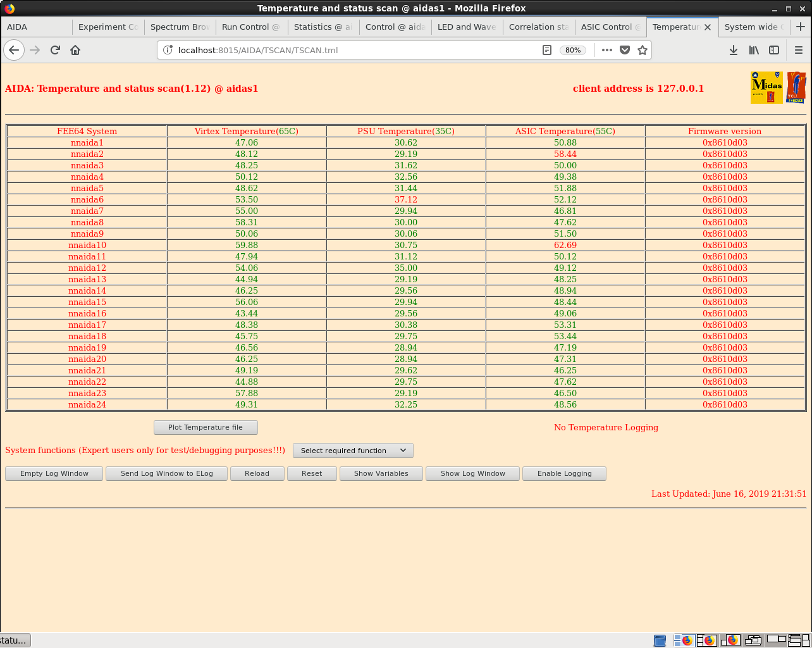Open the Firefox downloads panel
812x648 pixels.
click(734, 50)
